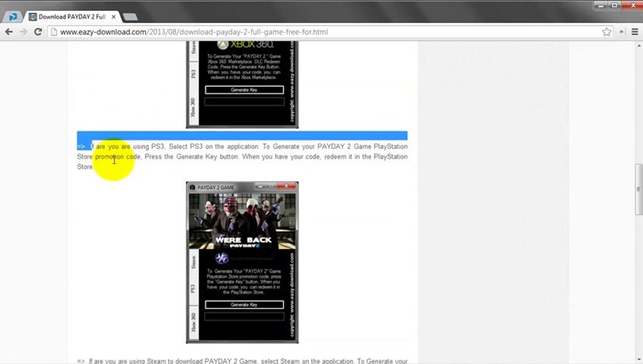Show hidden extensions chevron in toolbar

[x=621, y=32]
